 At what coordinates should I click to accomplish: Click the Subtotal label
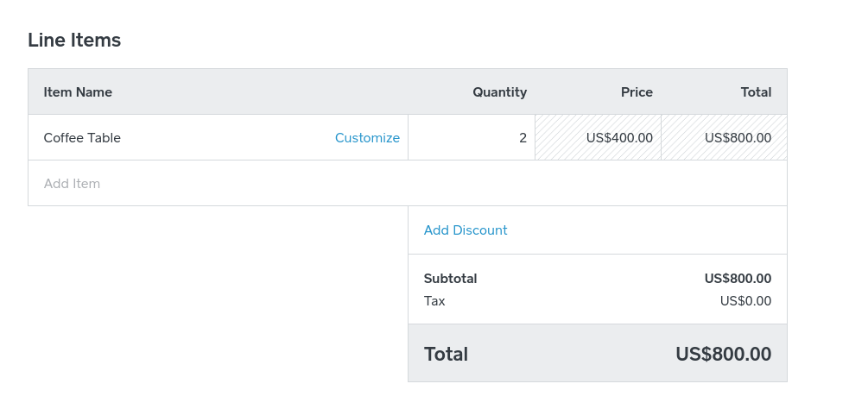(450, 279)
